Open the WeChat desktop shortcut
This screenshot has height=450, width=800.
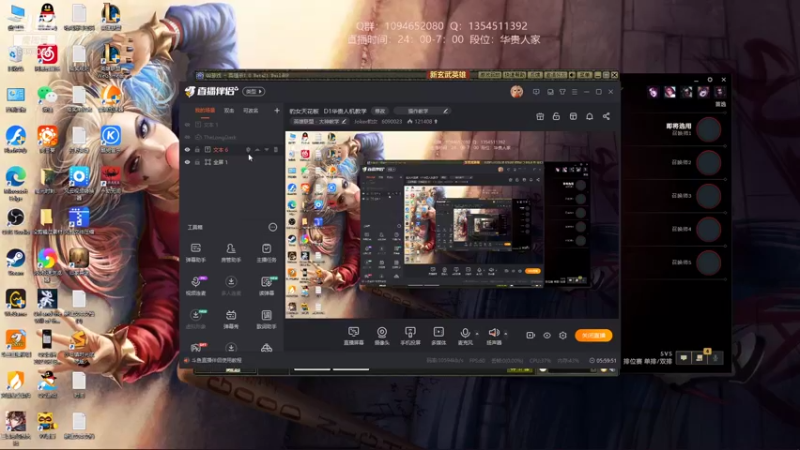coord(47,98)
